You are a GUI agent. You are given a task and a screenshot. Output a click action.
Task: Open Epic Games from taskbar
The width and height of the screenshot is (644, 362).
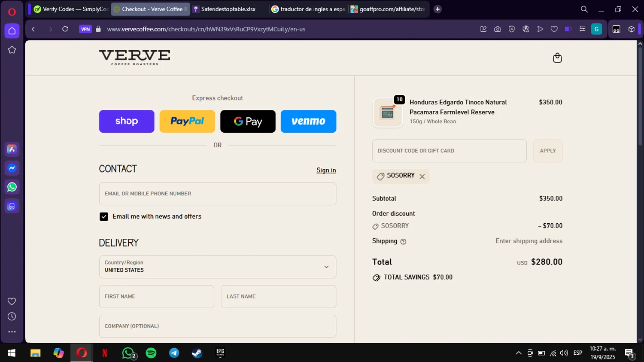[220, 353]
